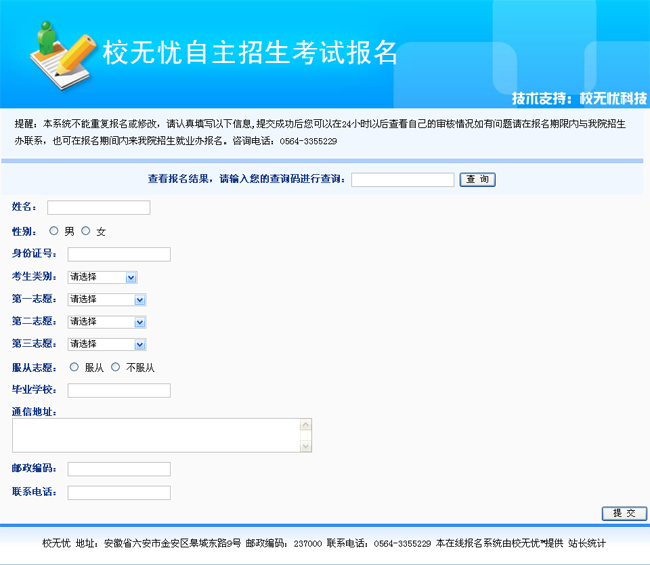Click the 校无忧 link in footer provider text
This screenshot has height=565, width=650.
[x=526, y=543]
